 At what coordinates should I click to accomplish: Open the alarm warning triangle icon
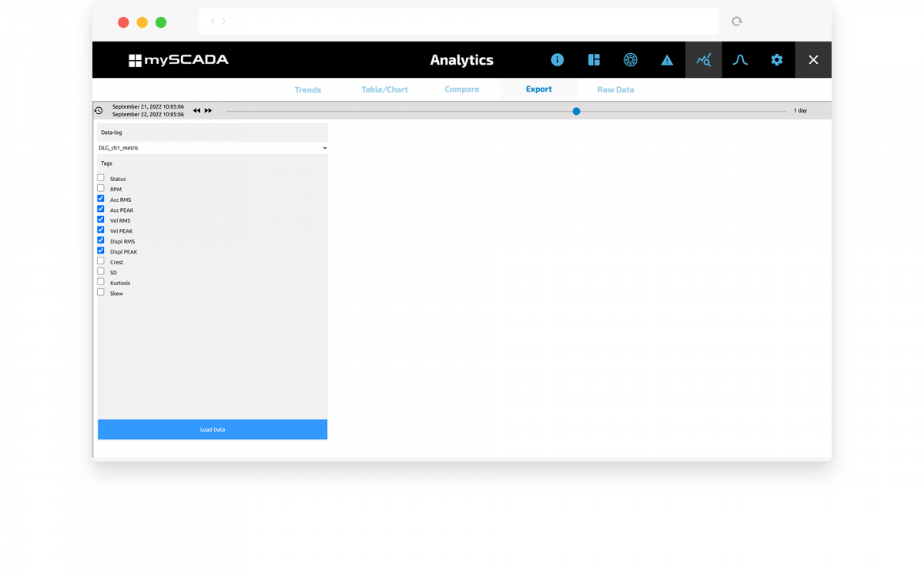(667, 60)
